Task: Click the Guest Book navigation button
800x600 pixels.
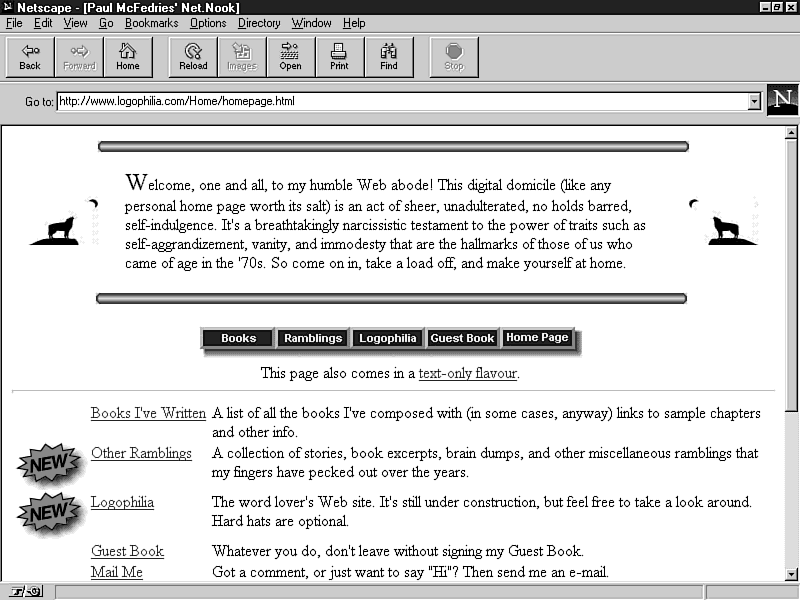Action: click(x=462, y=338)
